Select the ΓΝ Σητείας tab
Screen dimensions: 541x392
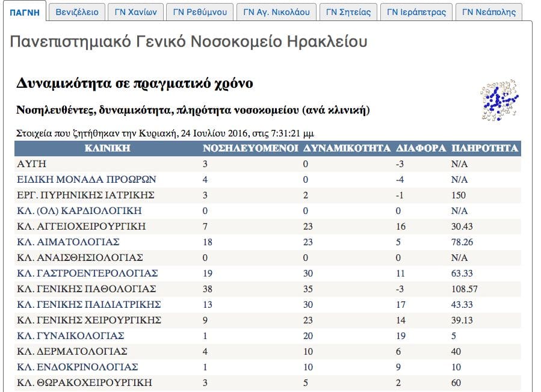tap(348, 12)
